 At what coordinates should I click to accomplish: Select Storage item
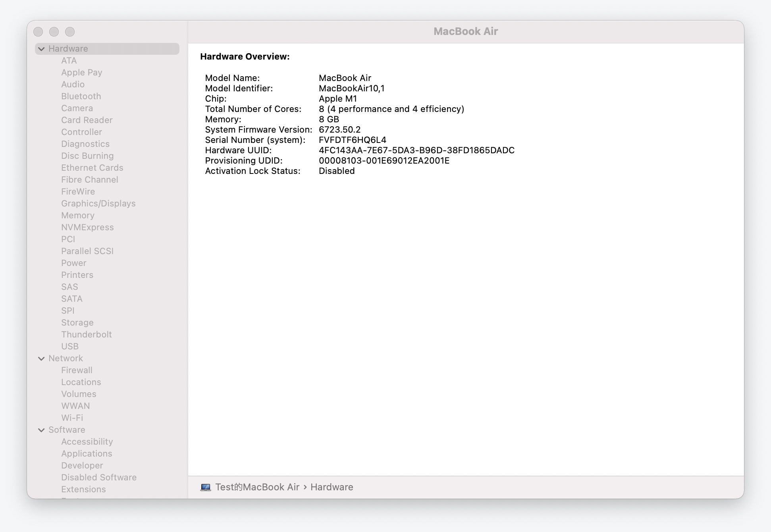[77, 323]
